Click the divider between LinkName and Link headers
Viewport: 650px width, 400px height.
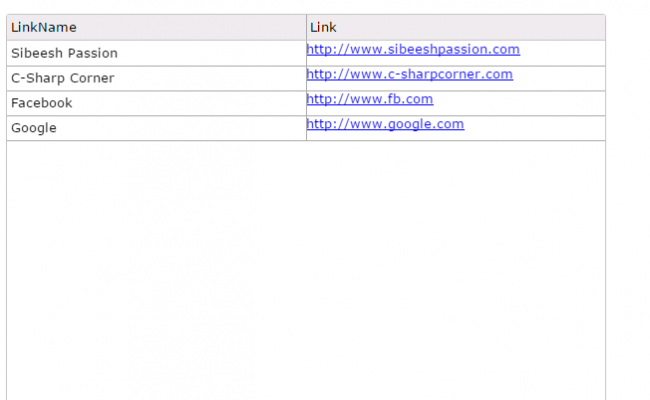pyautogui.click(x=306, y=27)
